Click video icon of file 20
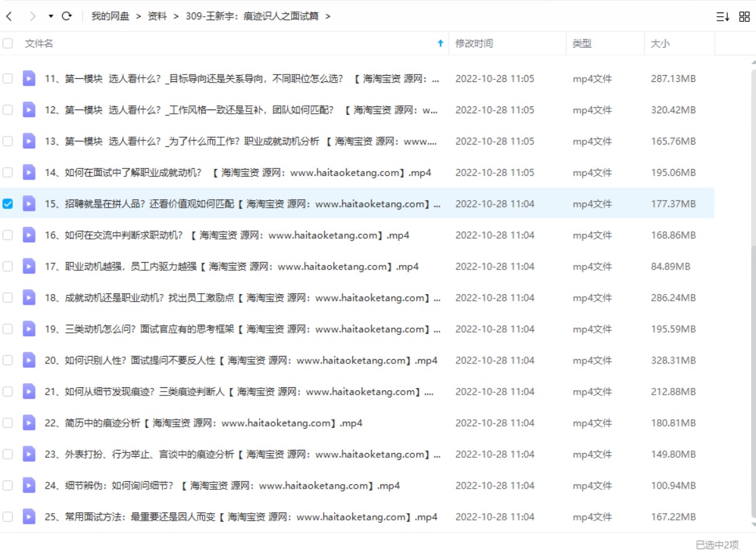 click(x=29, y=360)
